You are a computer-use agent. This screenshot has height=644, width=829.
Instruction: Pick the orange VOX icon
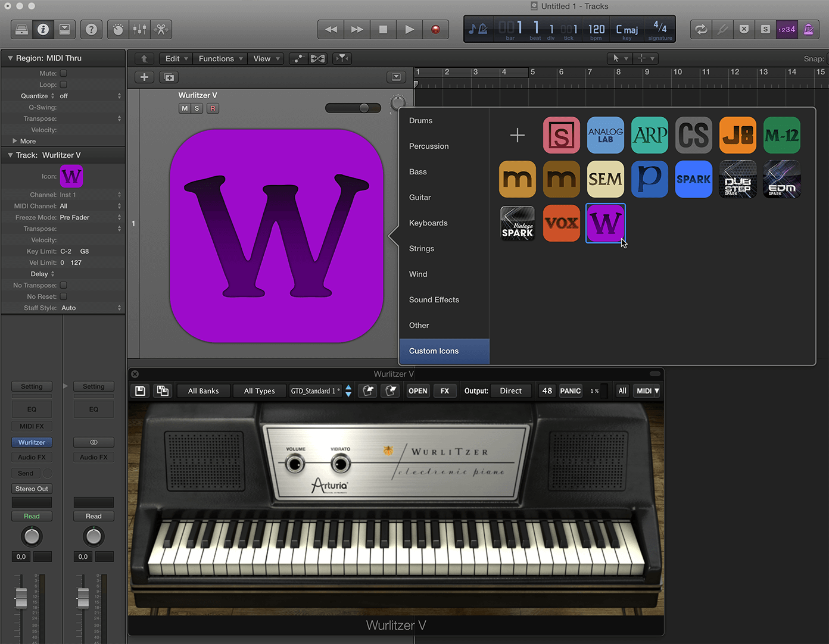[561, 223]
